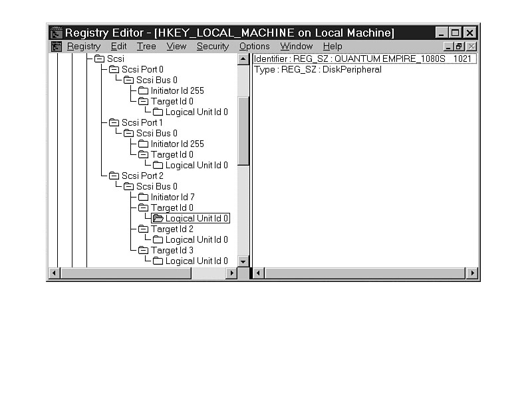
Task: Click the Scsi Port 1 folder icon
Action: [114, 122]
